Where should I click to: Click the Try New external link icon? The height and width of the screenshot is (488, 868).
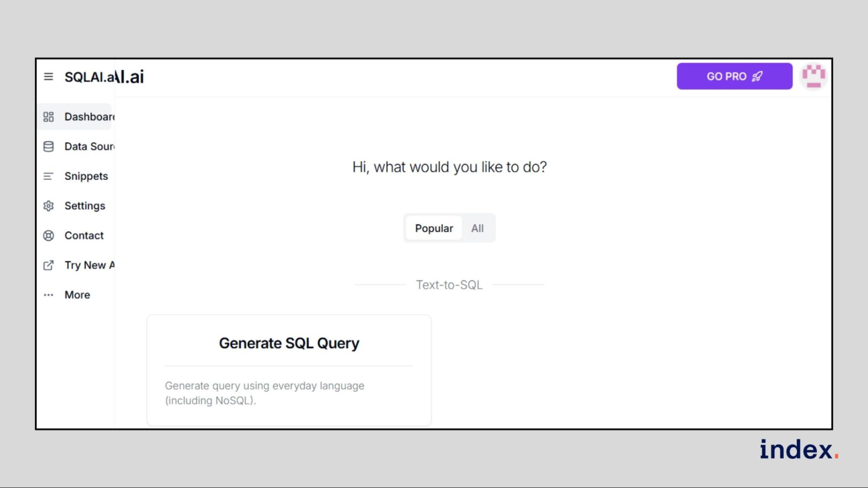coord(48,265)
